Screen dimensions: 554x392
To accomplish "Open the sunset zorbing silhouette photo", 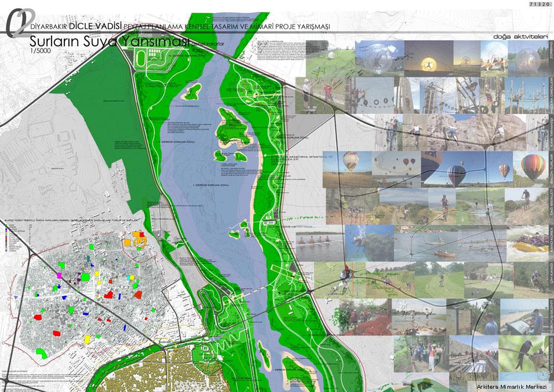I will pos(429,58).
